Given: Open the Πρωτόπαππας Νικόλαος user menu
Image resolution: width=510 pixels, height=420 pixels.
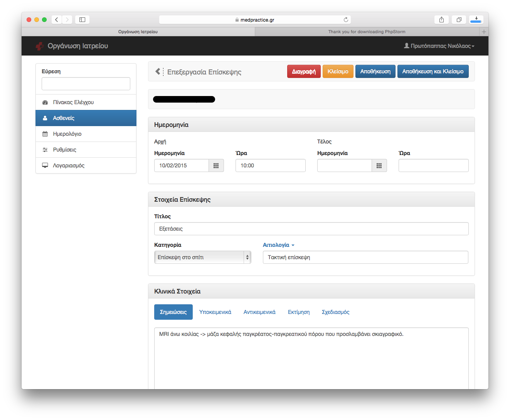Looking at the screenshot, I should (439, 46).
